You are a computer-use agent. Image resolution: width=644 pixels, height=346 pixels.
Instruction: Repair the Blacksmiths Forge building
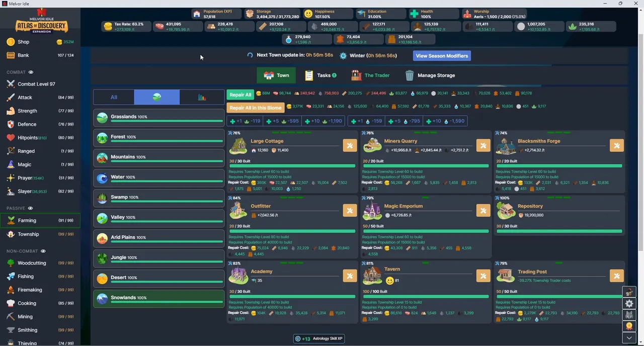[x=616, y=145]
